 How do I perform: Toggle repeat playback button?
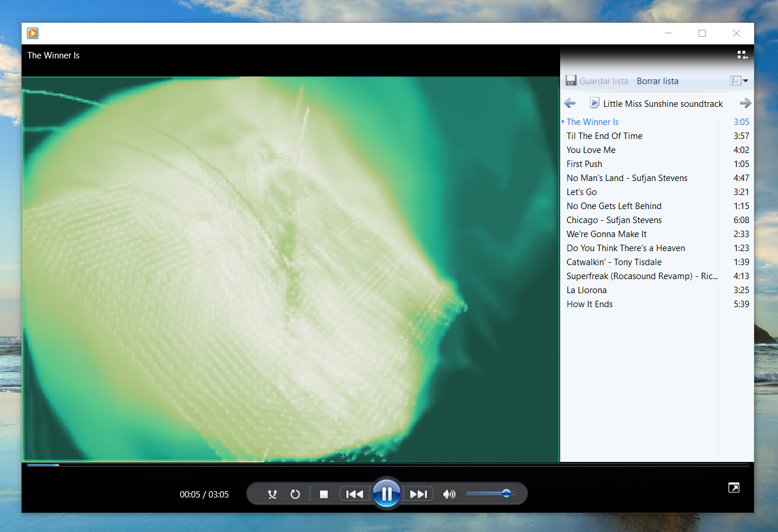pyautogui.click(x=295, y=494)
